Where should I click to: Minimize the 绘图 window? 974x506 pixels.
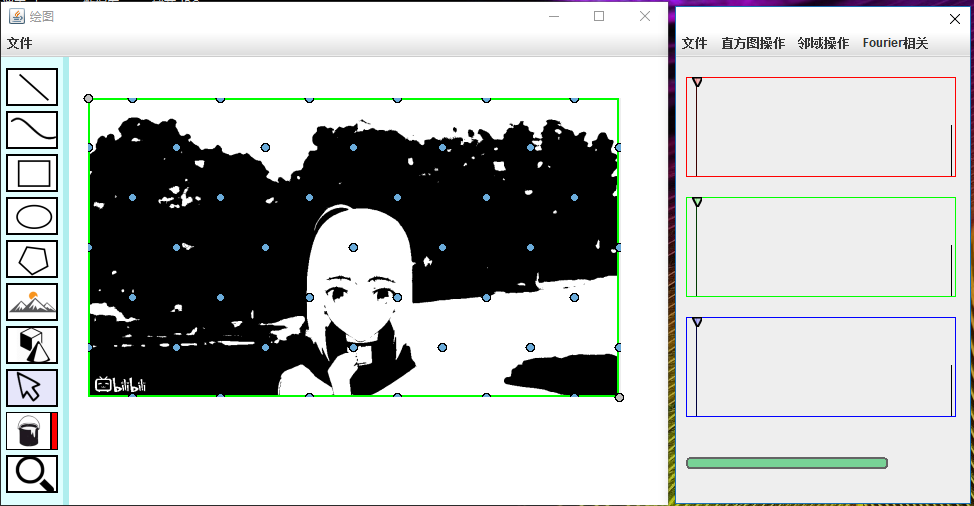click(x=554, y=16)
